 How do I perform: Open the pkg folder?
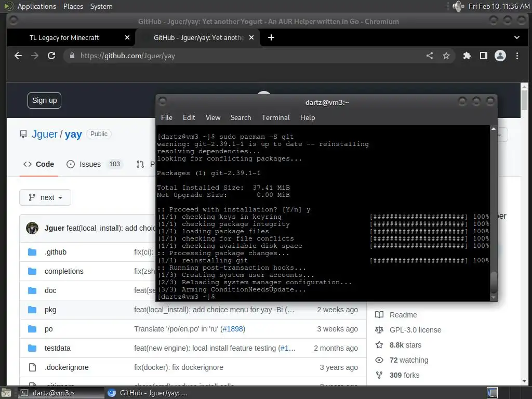click(x=50, y=310)
